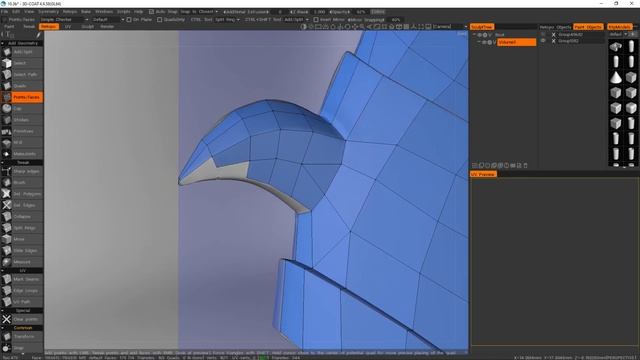Select the Edge Loops tool
The height and width of the screenshot is (360, 640).
(x=22, y=291)
